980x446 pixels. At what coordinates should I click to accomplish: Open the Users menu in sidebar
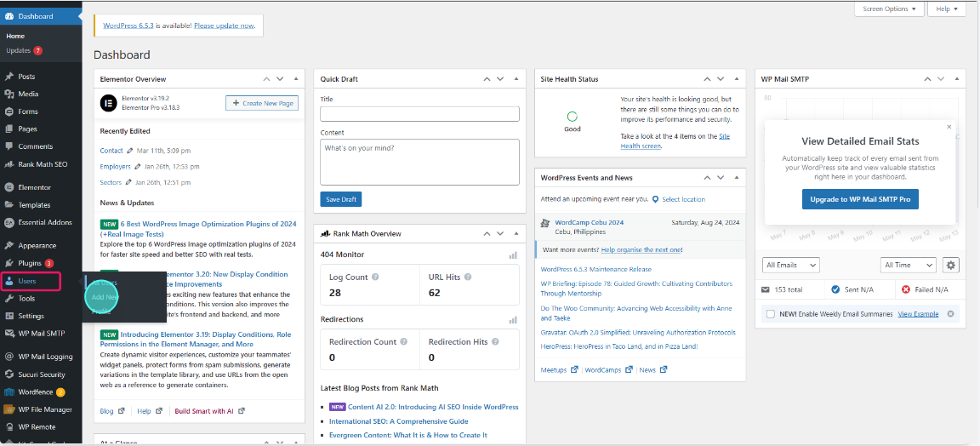[x=30, y=281]
